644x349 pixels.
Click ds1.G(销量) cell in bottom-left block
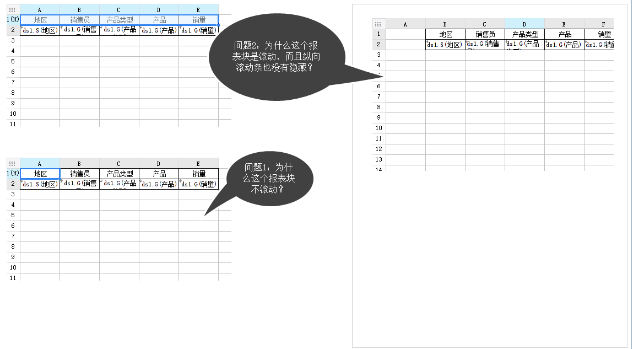[x=198, y=184]
